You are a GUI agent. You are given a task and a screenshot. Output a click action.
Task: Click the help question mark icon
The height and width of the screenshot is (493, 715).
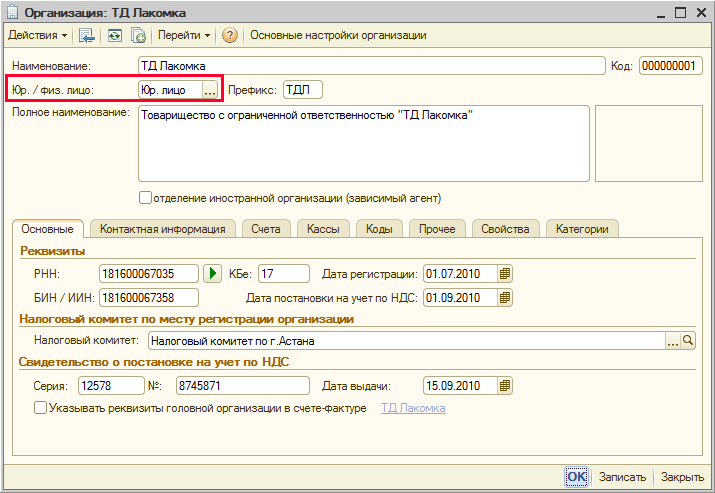tap(231, 35)
